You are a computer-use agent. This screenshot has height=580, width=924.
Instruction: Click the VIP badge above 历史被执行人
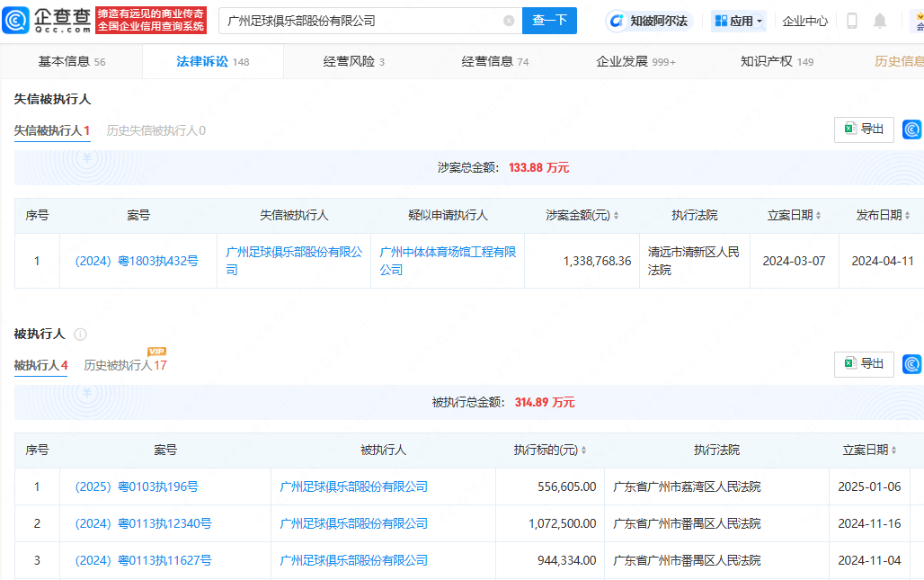tap(156, 352)
